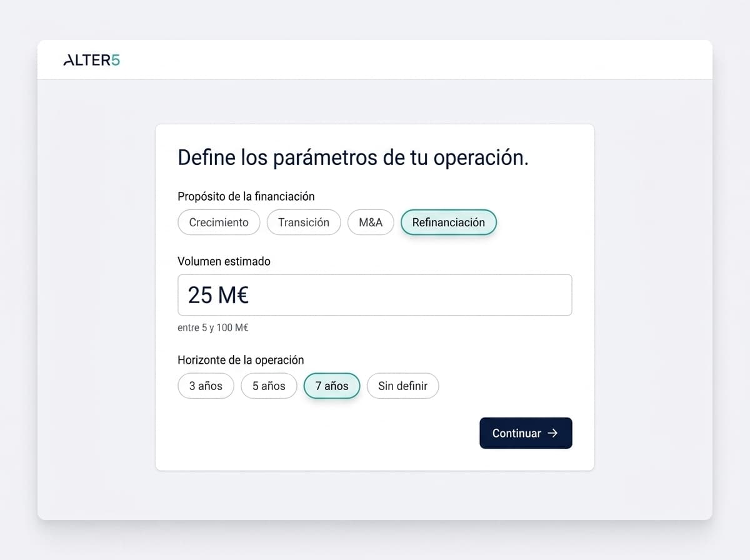
Task: Select the Crecimiento purpose chip
Action: 219,222
